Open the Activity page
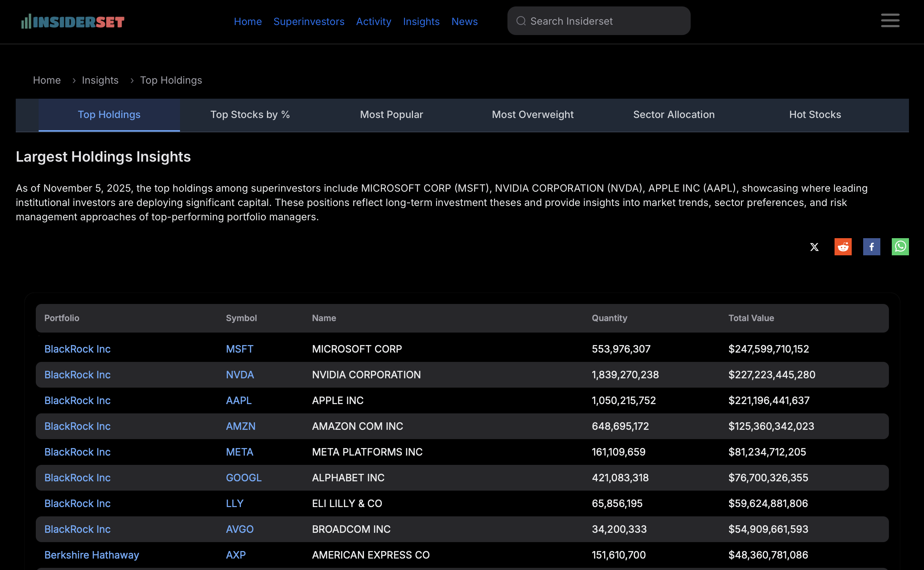The image size is (924, 570). 374,21
